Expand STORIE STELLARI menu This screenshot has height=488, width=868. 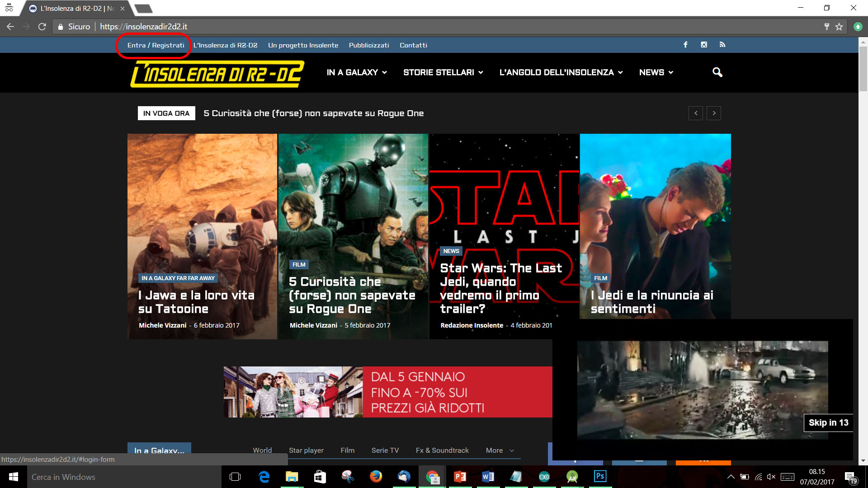pos(443,72)
